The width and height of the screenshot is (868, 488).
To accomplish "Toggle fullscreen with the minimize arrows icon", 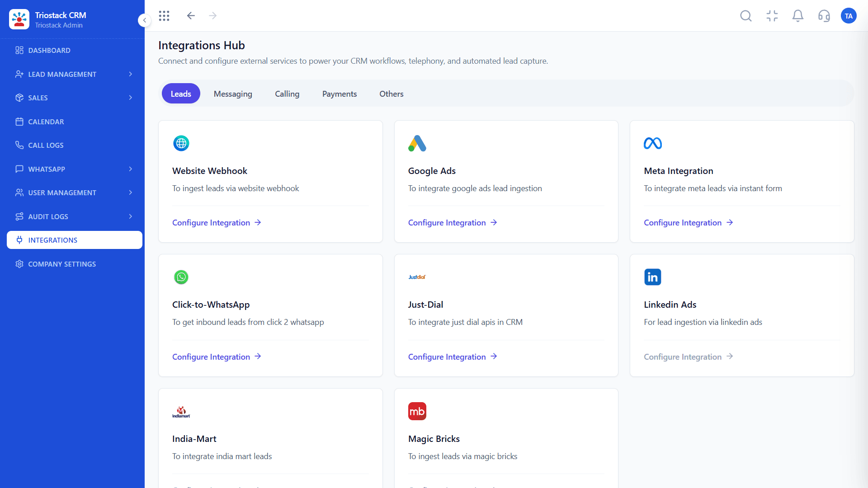I will click(772, 16).
